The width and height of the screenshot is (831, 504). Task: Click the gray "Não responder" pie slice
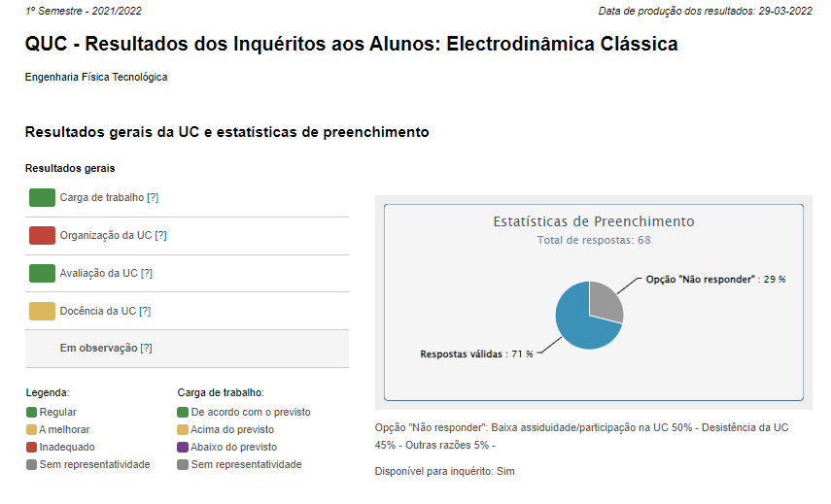pyautogui.click(x=605, y=298)
